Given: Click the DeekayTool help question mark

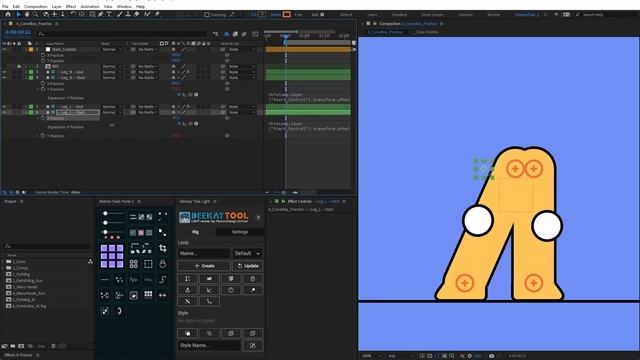Looking at the screenshot, I should coord(258,217).
